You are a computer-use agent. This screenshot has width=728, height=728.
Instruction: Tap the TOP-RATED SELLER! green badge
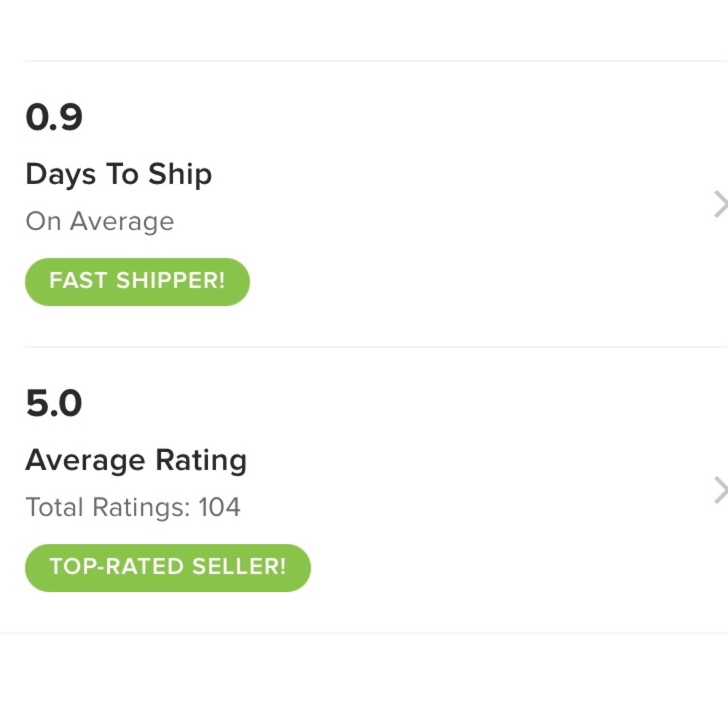(x=167, y=567)
